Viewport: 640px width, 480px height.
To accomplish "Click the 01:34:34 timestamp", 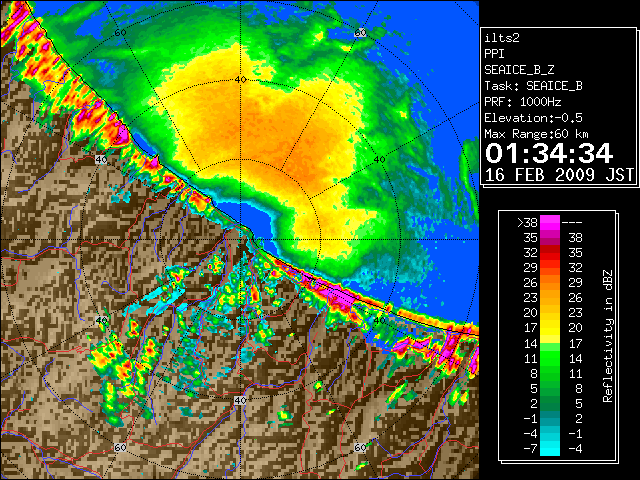I will point(549,153).
